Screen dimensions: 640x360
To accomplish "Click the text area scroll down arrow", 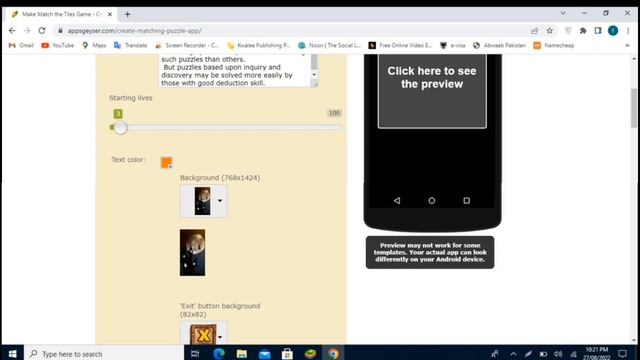I will (x=314, y=75).
